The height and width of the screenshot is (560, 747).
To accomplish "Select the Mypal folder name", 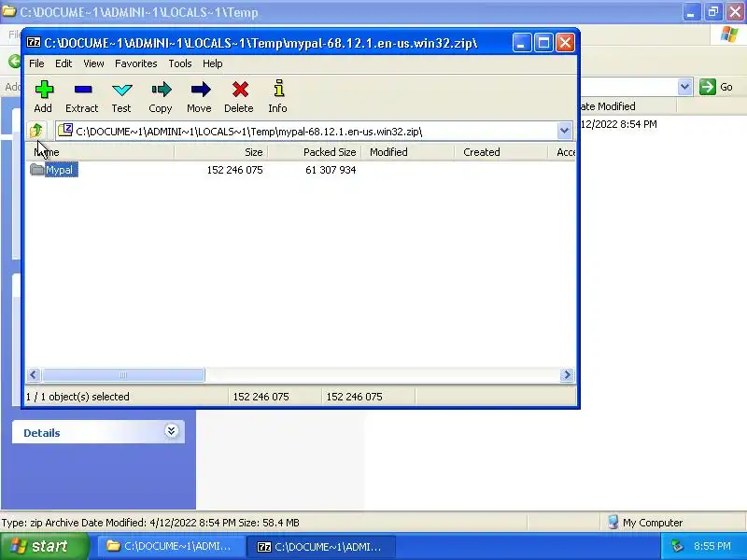I will (61, 170).
